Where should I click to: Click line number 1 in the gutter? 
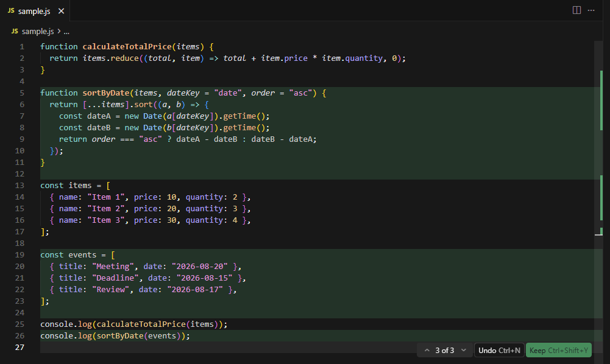22,47
